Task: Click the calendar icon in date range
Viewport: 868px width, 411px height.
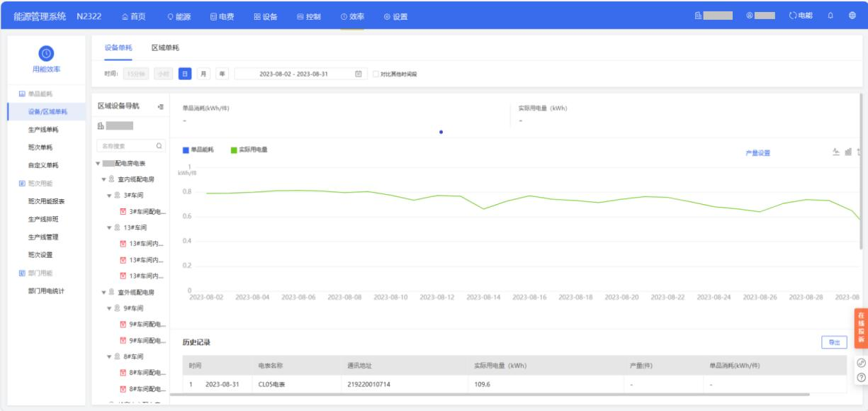Action: pyautogui.click(x=358, y=74)
